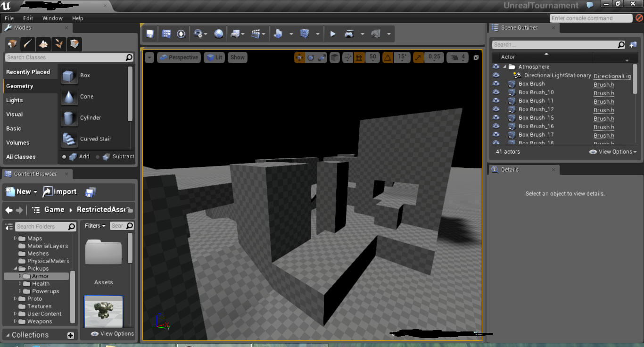This screenshot has height=347, width=644.
Task: Toggle grid snapping in viewport toolbar
Action: (x=359, y=58)
